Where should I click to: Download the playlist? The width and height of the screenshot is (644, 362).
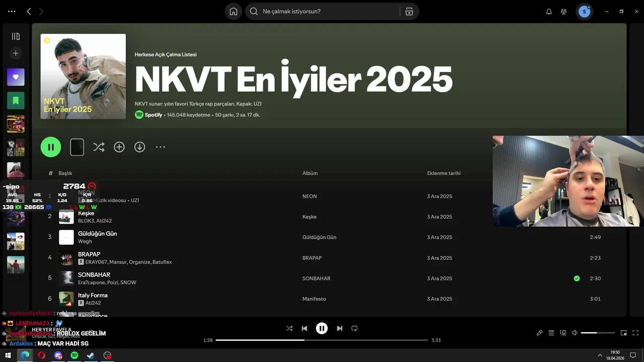click(139, 147)
